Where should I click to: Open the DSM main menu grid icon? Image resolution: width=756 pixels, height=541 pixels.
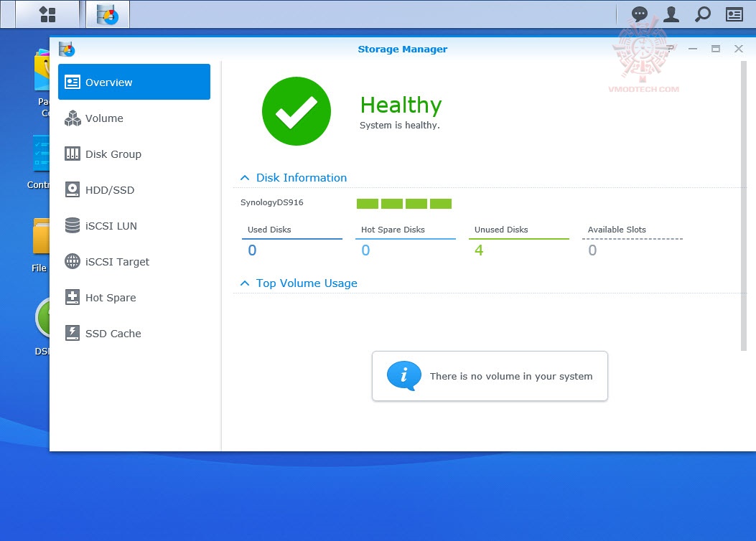47,14
